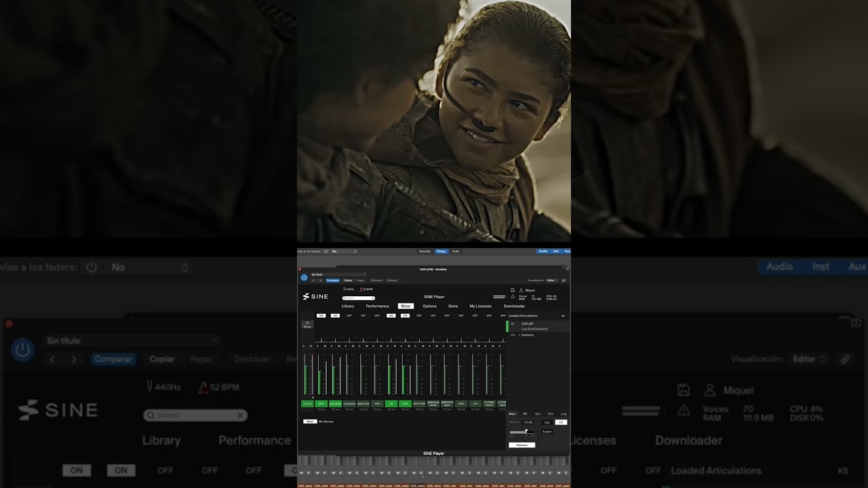
Task: Select the Todo view button
Action: pyautogui.click(x=456, y=251)
